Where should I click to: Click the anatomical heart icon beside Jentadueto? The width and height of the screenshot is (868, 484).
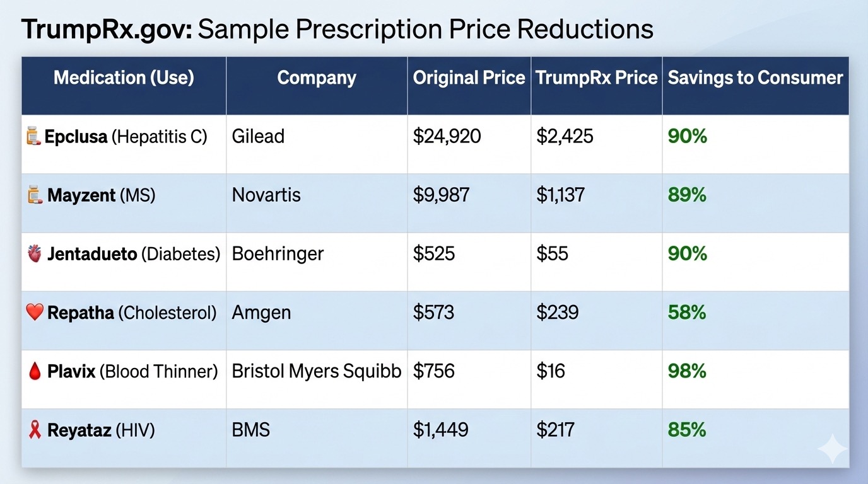pyautogui.click(x=35, y=254)
